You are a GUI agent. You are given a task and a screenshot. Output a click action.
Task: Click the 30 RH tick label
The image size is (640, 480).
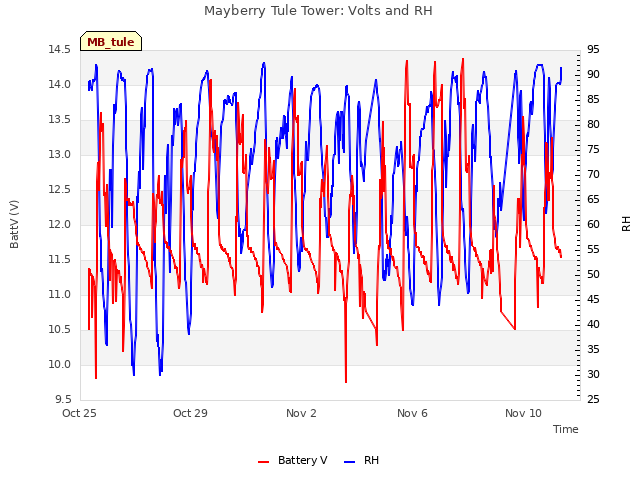[x=593, y=375]
